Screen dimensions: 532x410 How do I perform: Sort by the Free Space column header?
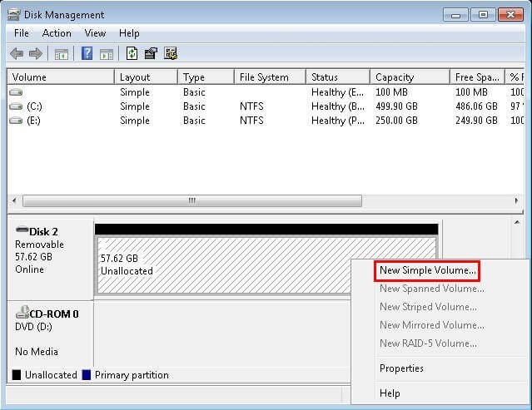click(x=477, y=77)
